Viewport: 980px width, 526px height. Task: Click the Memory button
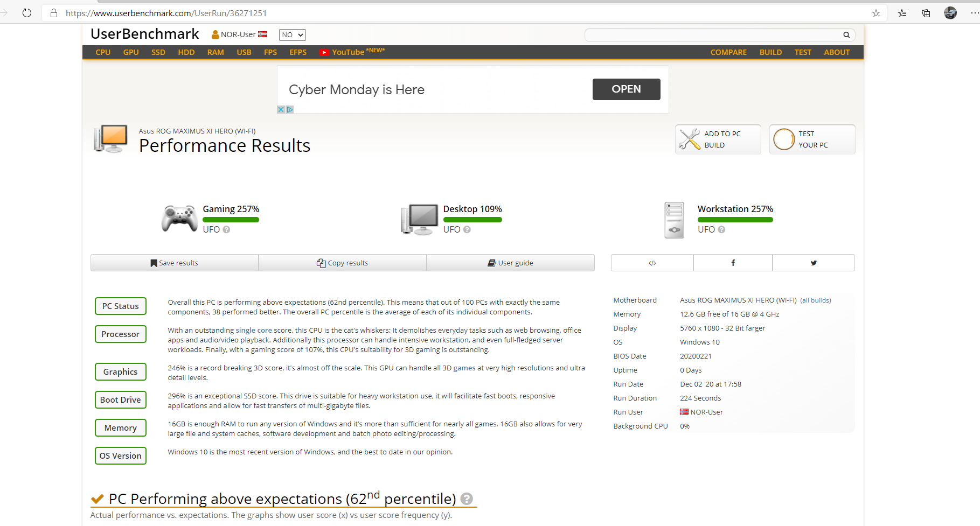coord(121,428)
